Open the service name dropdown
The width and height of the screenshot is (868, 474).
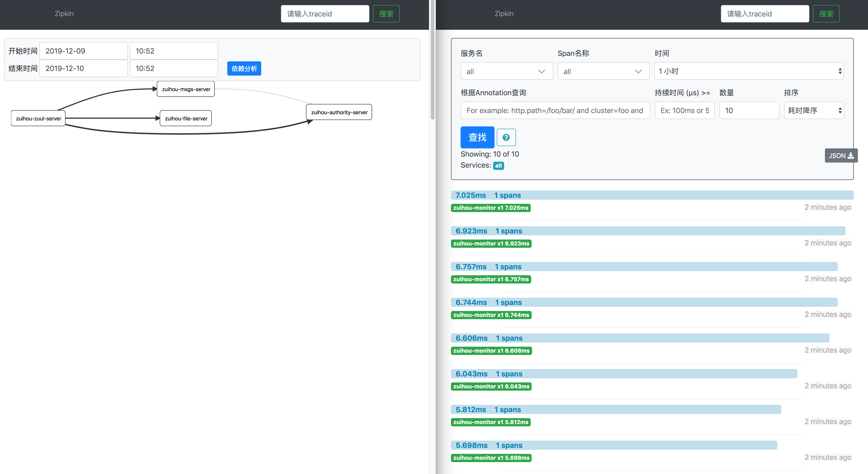506,71
